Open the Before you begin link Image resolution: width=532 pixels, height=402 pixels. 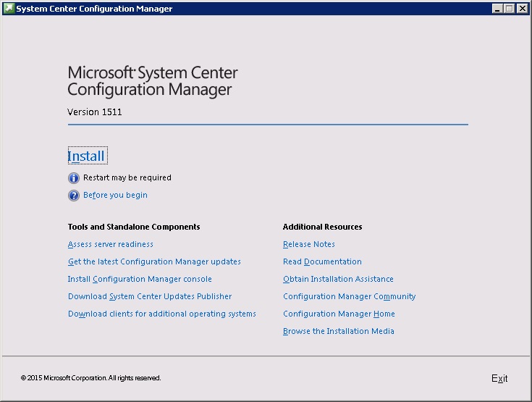[x=115, y=195]
